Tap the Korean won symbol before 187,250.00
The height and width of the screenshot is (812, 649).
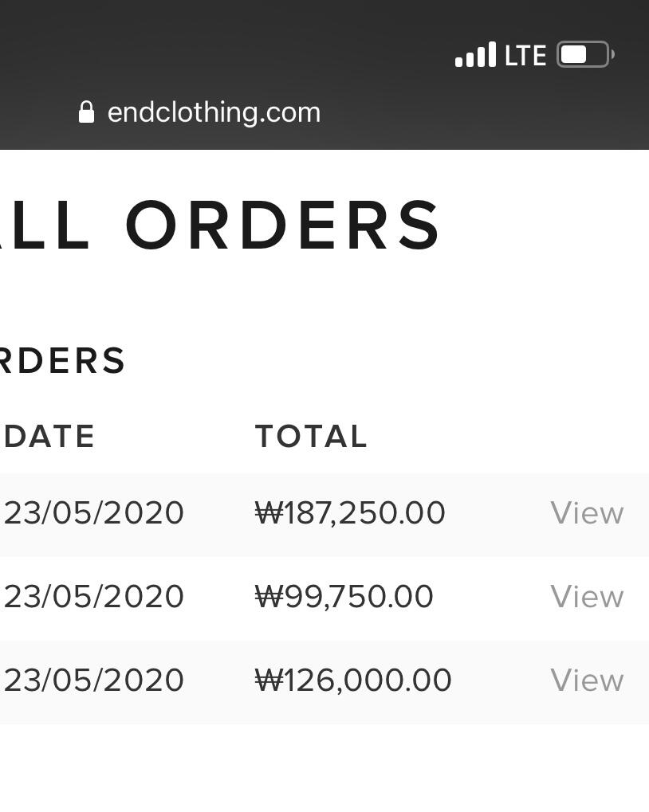coord(269,513)
